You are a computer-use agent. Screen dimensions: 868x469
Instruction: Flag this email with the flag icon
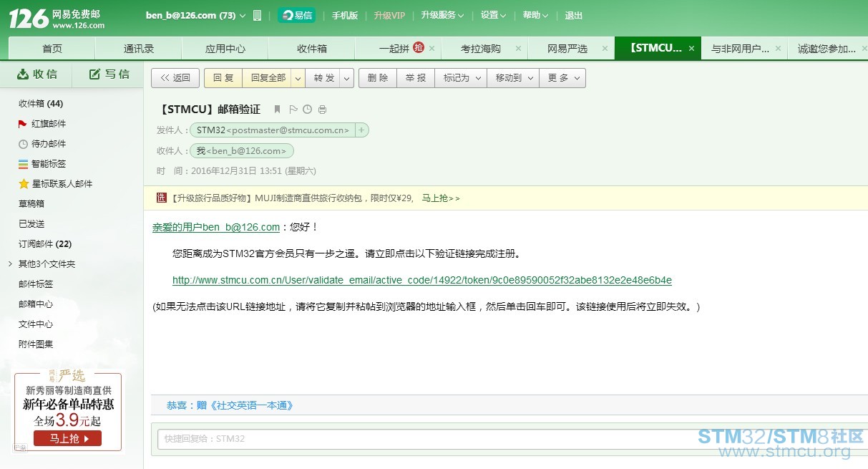293,110
